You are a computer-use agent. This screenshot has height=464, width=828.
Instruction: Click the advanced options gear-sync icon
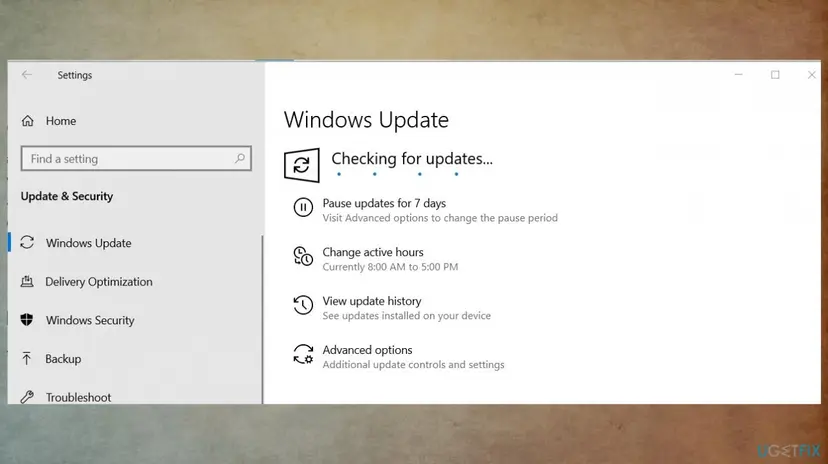[x=303, y=354]
